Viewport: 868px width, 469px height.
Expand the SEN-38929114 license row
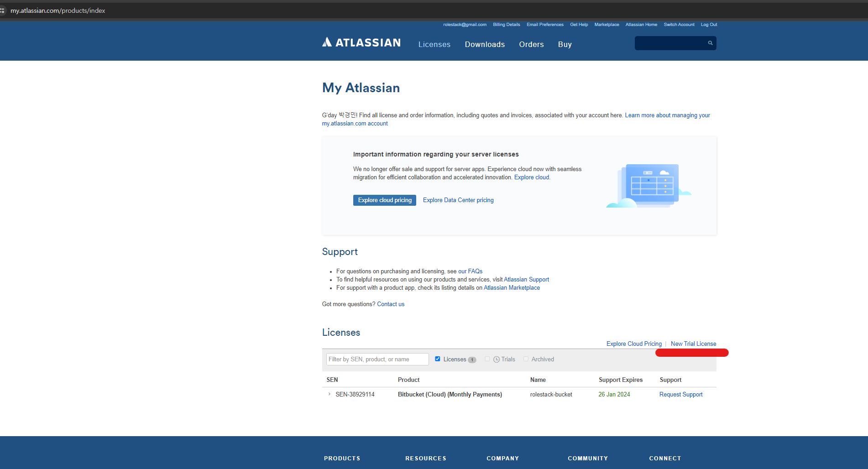[x=329, y=394]
